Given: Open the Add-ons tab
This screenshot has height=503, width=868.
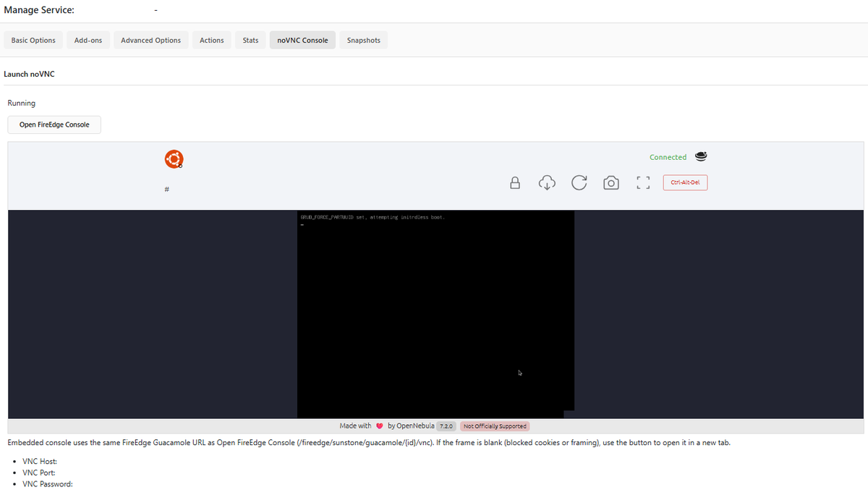Looking at the screenshot, I should pyautogui.click(x=88, y=40).
